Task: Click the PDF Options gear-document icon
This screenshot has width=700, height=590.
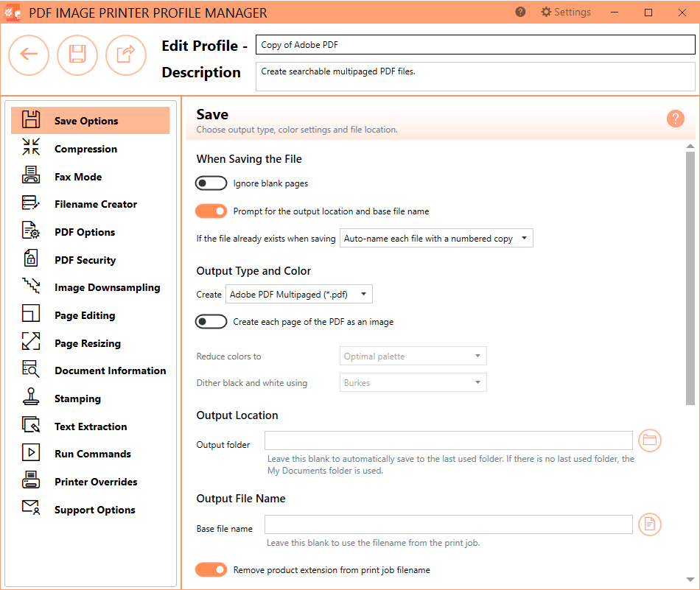Action: tap(31, 230)
